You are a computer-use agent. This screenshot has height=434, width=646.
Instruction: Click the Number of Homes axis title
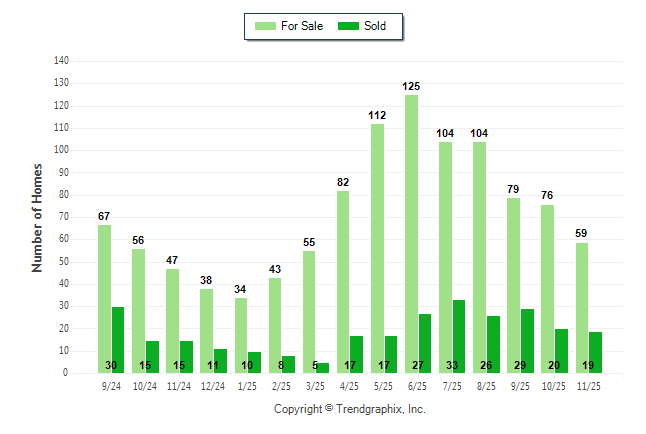point(37,217)
